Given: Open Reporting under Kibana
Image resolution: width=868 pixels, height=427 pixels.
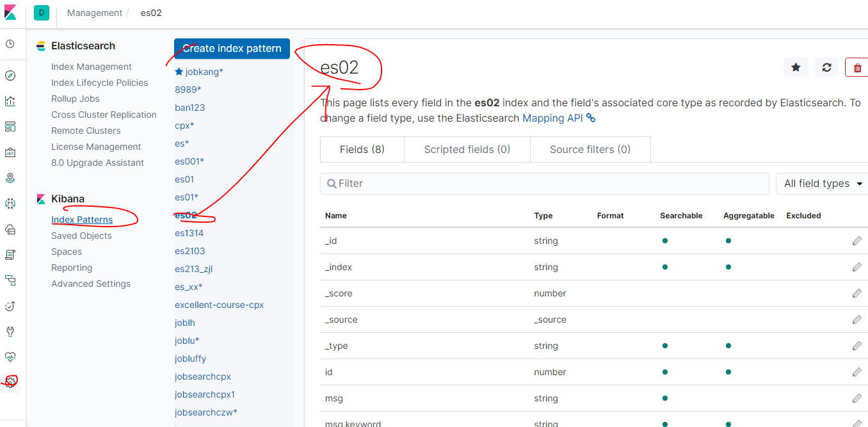Looking at the screenshot, I should coord(72,268).
